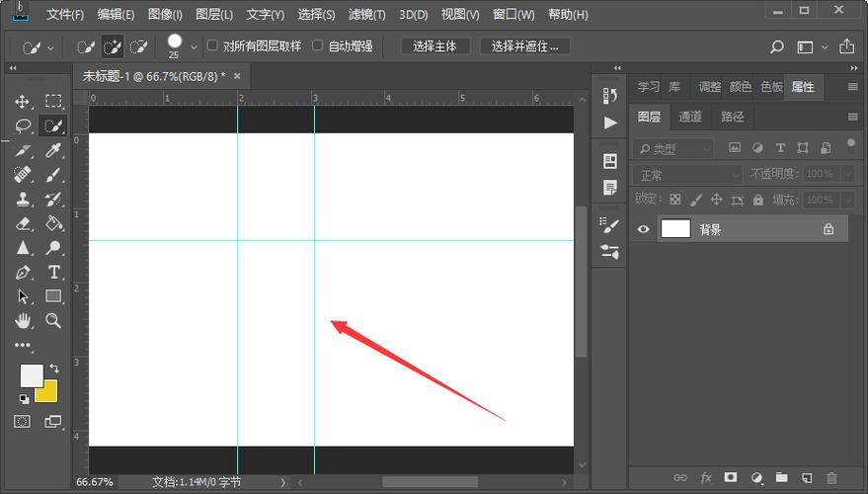The width and height of the screenshot is (868, 494).
Task: Click the New Selection mode icon
Action: pyautogui.click(x=86, y=47)
